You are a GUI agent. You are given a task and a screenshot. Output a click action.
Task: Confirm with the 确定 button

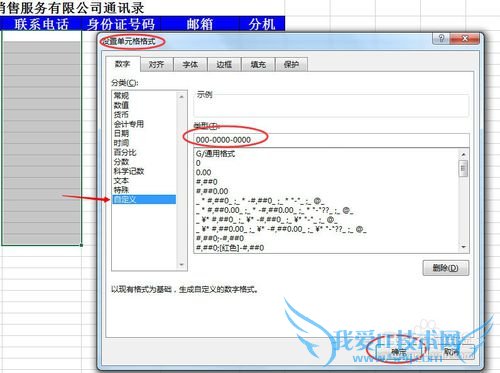[399, 352]
